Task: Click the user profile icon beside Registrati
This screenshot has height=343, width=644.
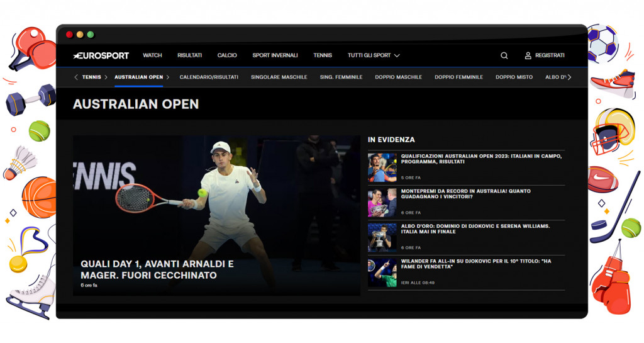Action: pos(528,55)
